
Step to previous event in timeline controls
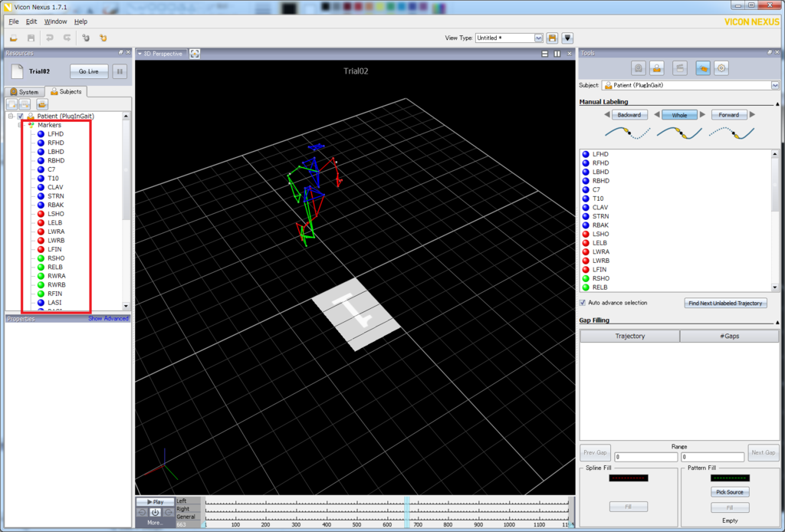click(142, 513)
